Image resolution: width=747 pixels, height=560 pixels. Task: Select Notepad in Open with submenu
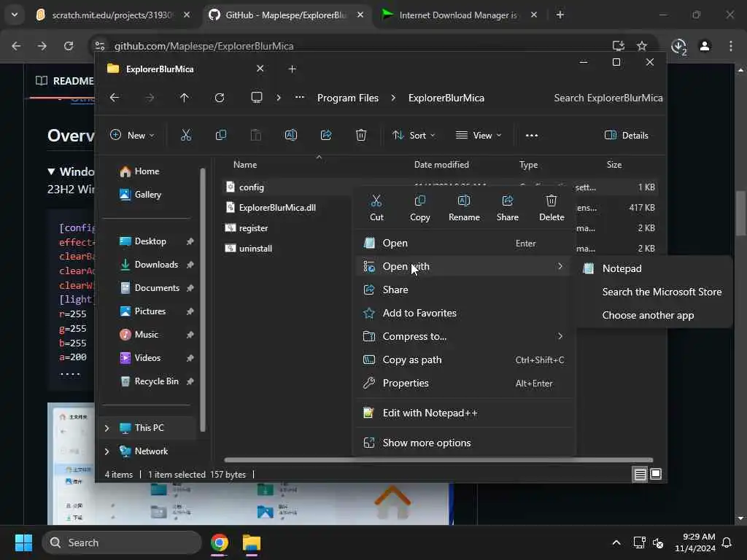pos(653,268)
